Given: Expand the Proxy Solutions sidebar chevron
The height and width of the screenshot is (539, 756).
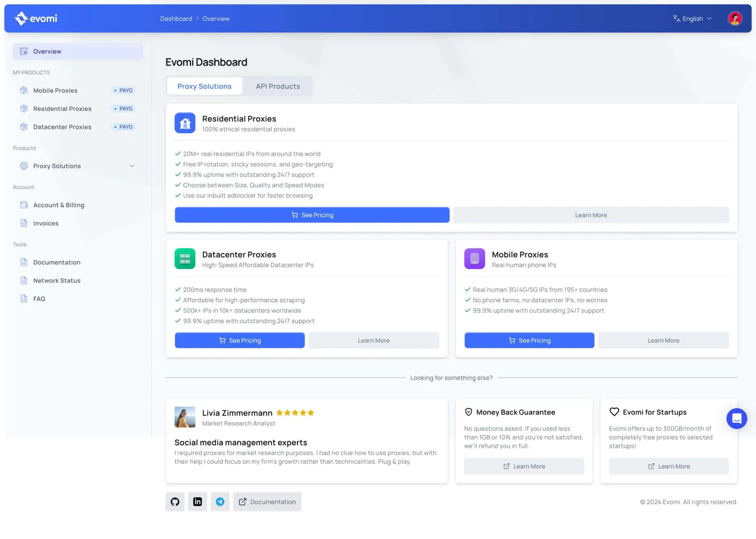Looking at the screenshot, I should tap(132, 166).
